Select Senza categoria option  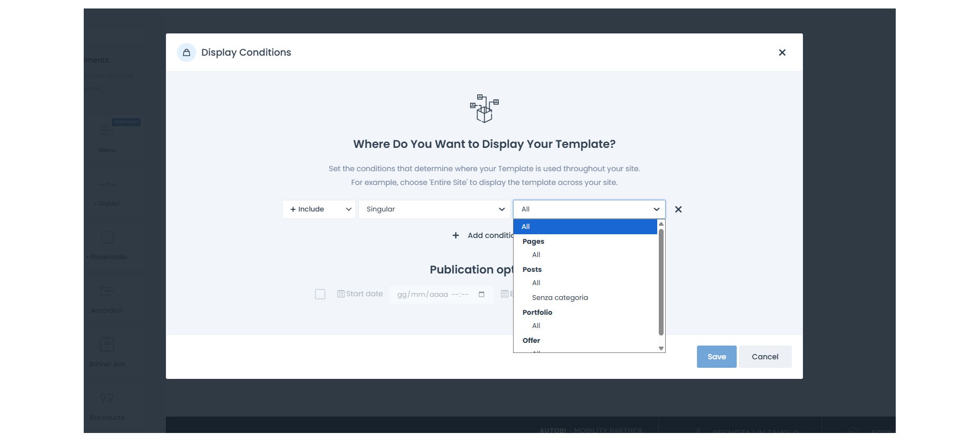coord(560,298)
